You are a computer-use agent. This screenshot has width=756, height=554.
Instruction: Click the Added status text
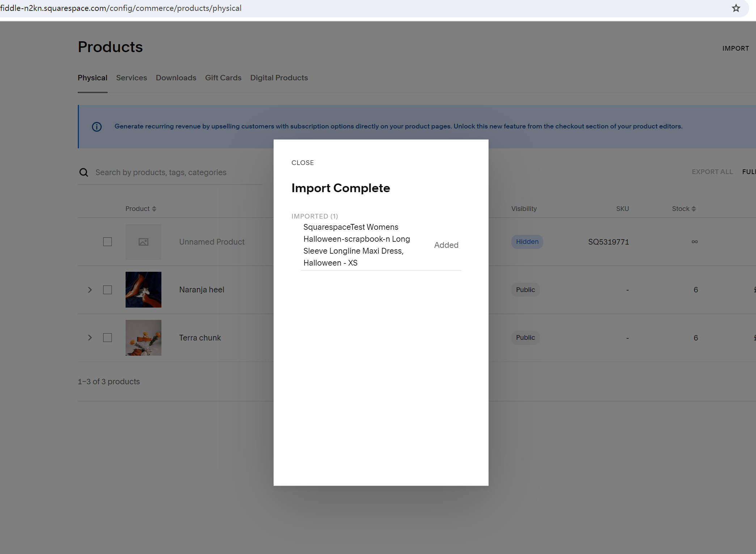(x=446, y=245)
